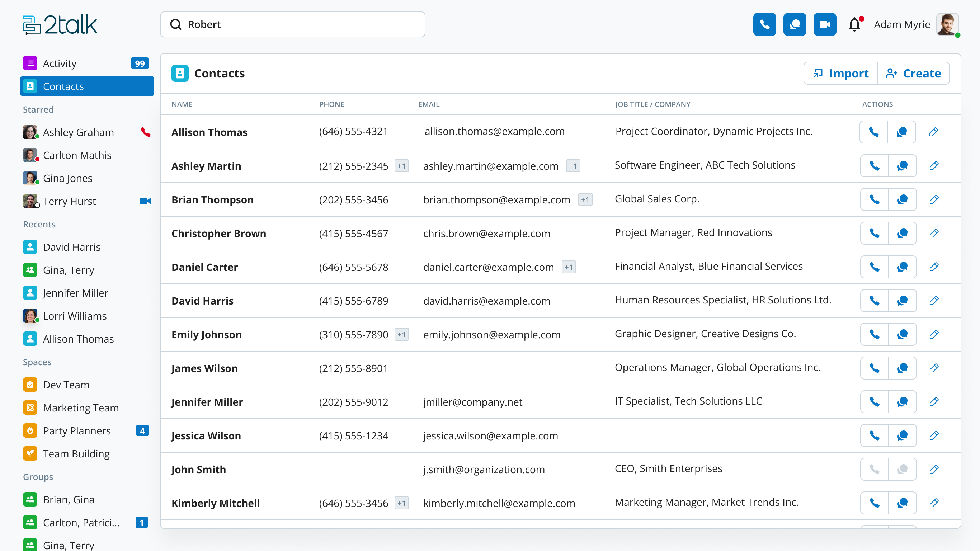Click video icon beside Terry Hurst

click(x=145, y=201)
